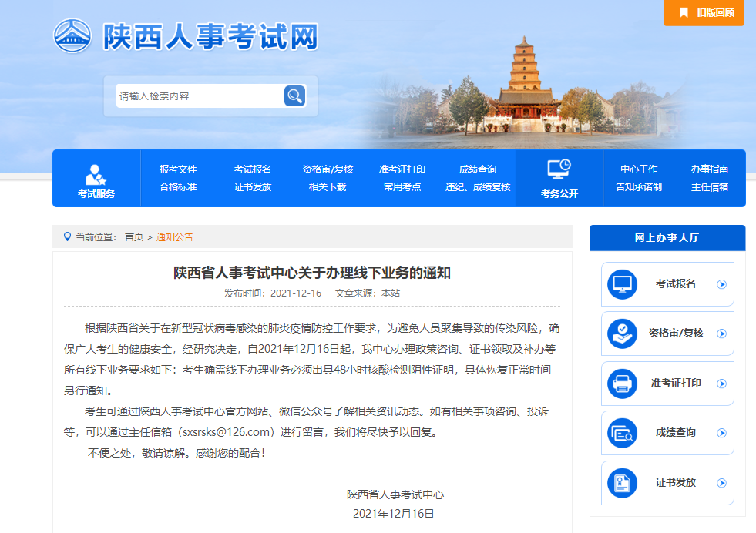Click the 考务公开 monitor icon

(559, 169)
